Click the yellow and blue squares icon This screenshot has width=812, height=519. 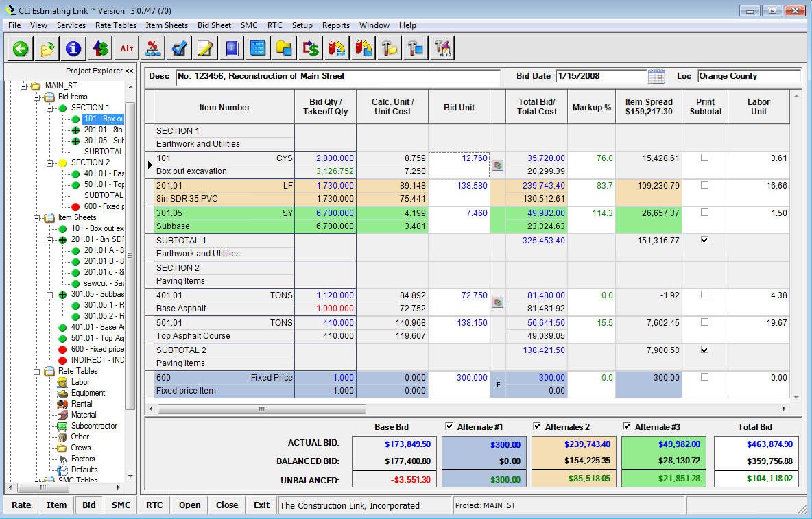(x=285, y=49)
